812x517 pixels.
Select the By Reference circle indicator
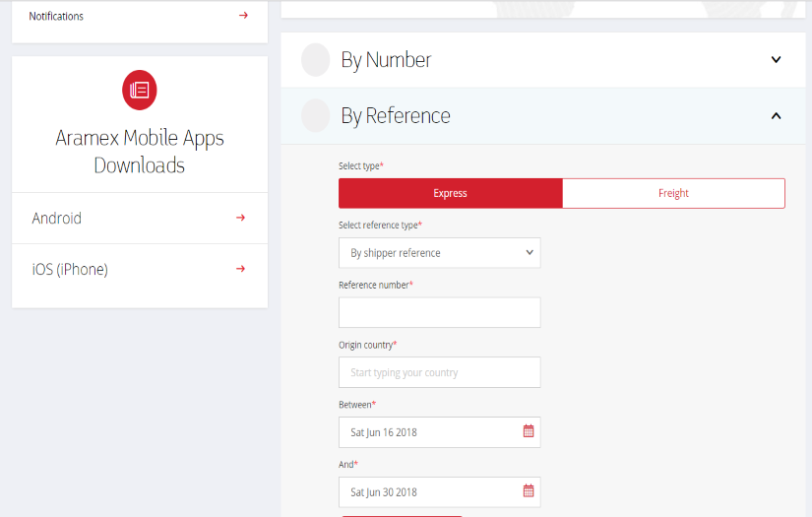[x=315, y=115]
